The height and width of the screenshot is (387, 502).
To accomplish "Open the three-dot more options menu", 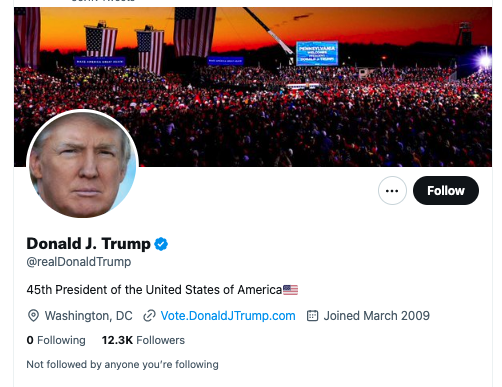I will click(392, 191).
